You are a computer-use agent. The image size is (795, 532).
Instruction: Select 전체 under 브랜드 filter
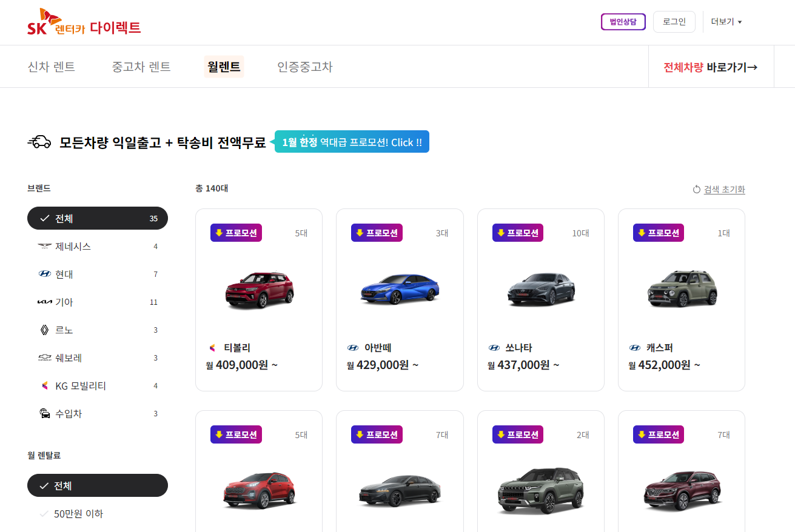98,218
